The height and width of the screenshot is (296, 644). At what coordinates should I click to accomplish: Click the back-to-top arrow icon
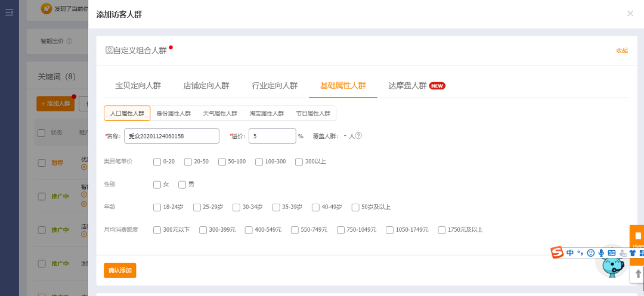pos(638,274)
